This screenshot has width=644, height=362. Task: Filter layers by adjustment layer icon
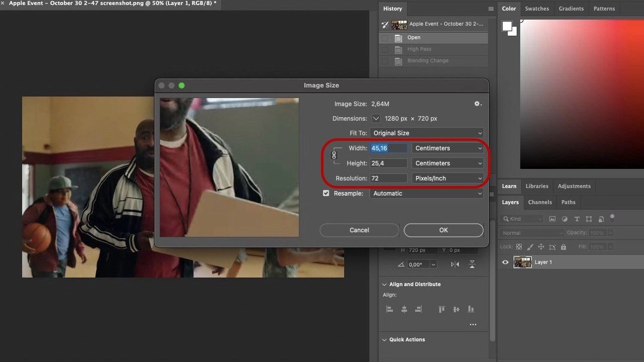(x=565, y=219)
